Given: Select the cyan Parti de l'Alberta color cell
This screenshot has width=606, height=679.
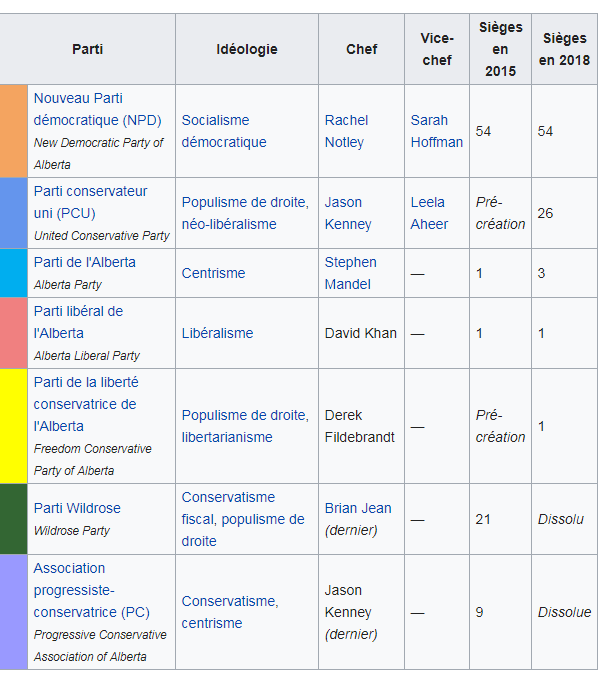Looking at the screenshot, I should point(13,273).
